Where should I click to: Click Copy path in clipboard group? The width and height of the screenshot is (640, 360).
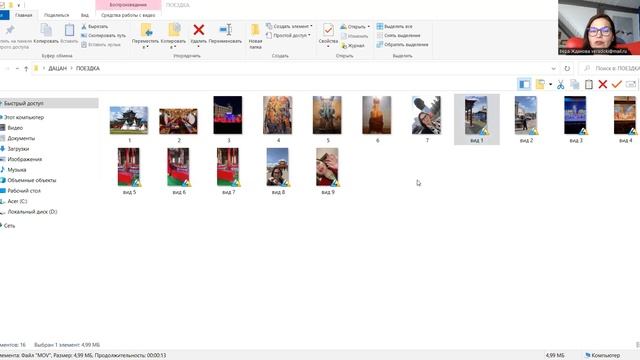point(104,36)
